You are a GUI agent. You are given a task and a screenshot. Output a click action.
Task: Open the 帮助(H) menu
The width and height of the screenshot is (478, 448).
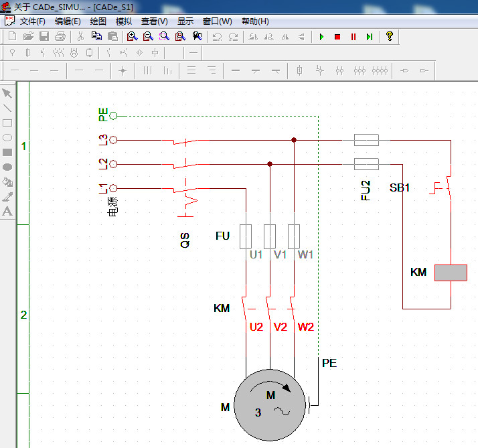coord(255,21)
